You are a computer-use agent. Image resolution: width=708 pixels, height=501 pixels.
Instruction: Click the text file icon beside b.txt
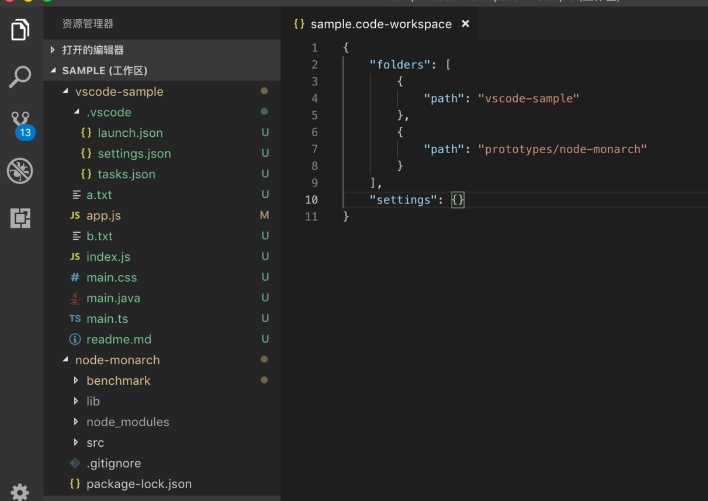click(x=76, y=236)
